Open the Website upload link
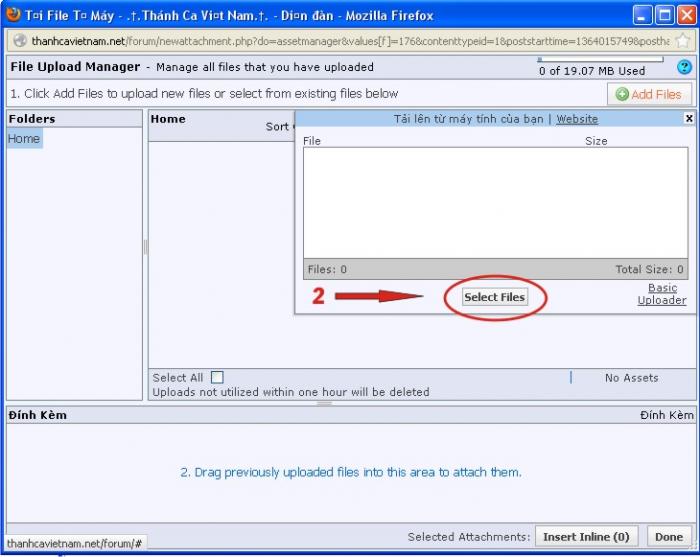 pos(577,118)
